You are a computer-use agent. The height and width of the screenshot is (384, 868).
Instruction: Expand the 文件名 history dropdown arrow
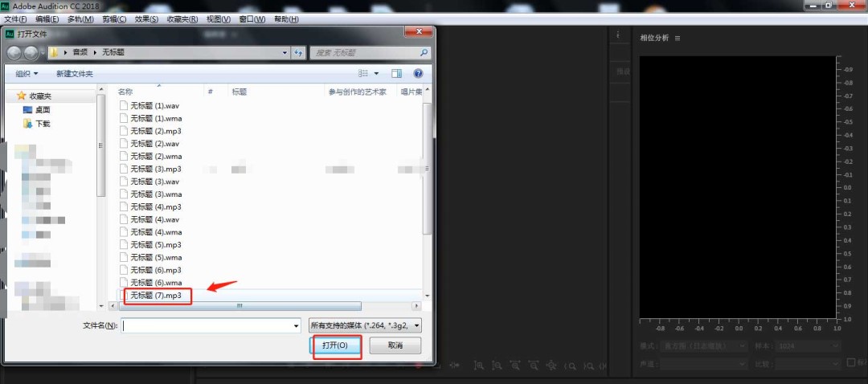[296, 326]
